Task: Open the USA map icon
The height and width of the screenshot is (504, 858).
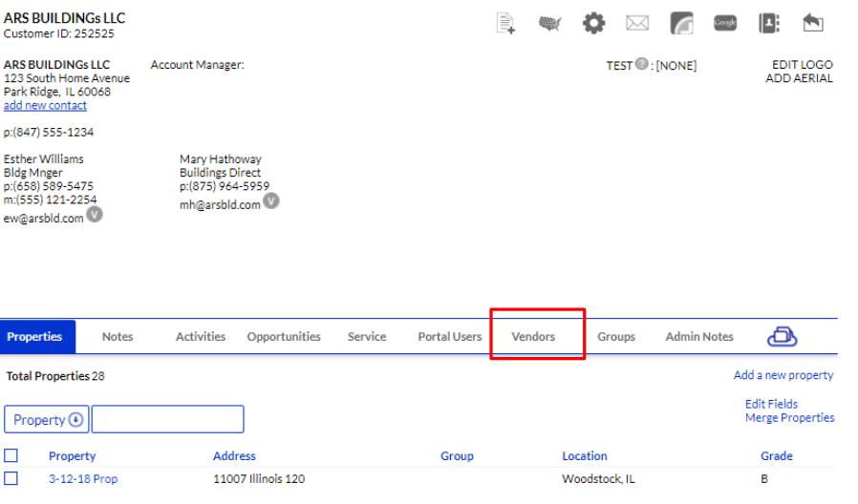Action: pos(549,23)
